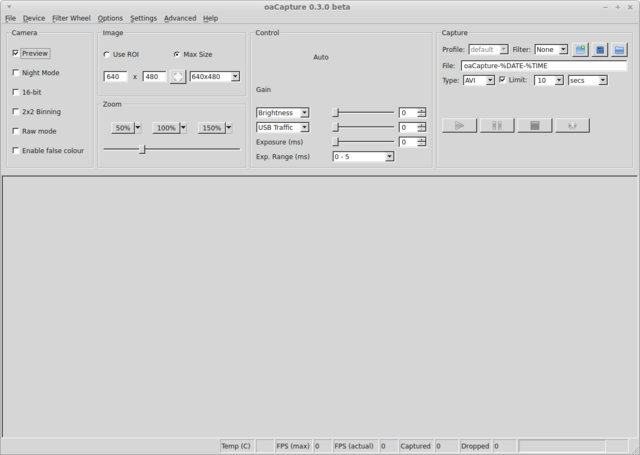Click the ROI width field showing 640
Viewport: 640px width, 455px height.
tap(116, 77)
